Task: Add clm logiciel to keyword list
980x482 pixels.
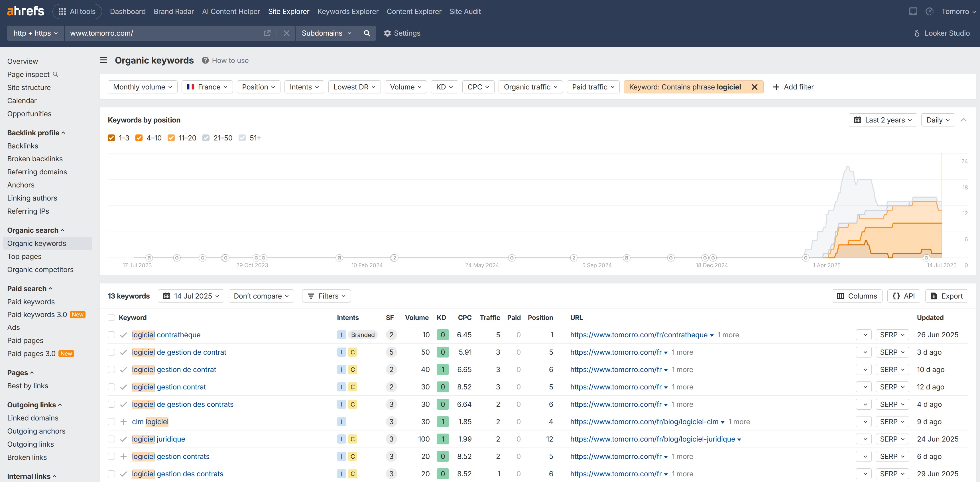Action: point(123,422)
